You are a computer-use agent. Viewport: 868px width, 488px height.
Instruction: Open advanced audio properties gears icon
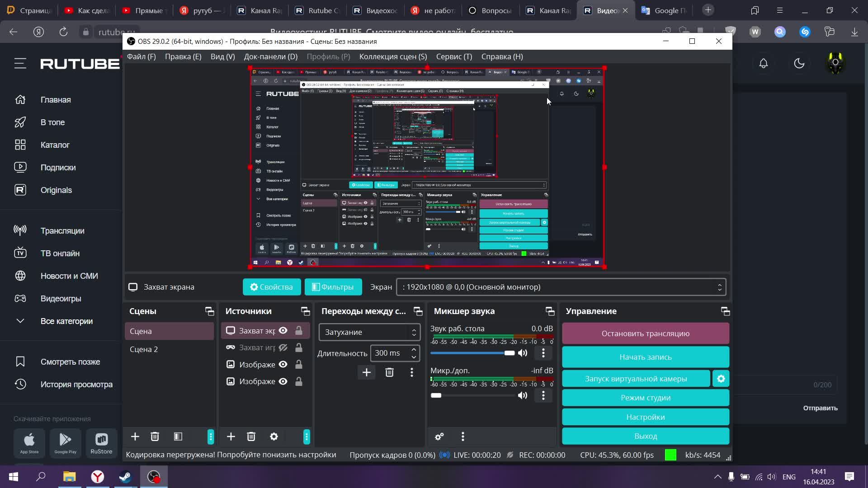439,436
